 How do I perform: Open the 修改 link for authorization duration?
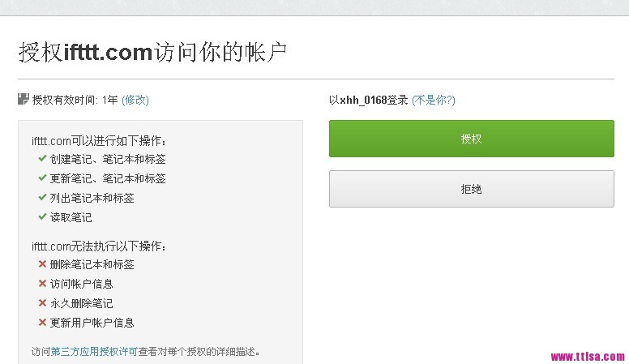[135, 100]
